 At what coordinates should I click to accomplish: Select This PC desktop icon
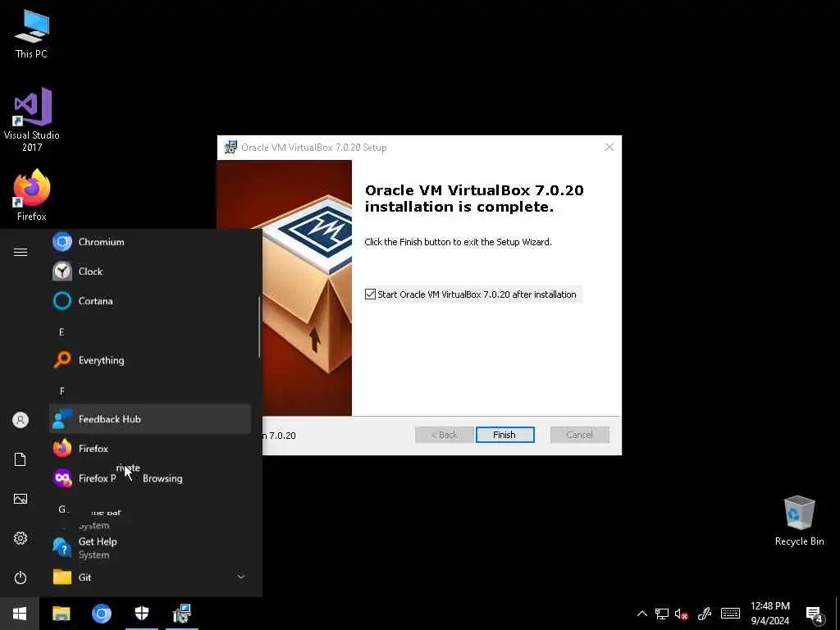click(x=31, y=34)
